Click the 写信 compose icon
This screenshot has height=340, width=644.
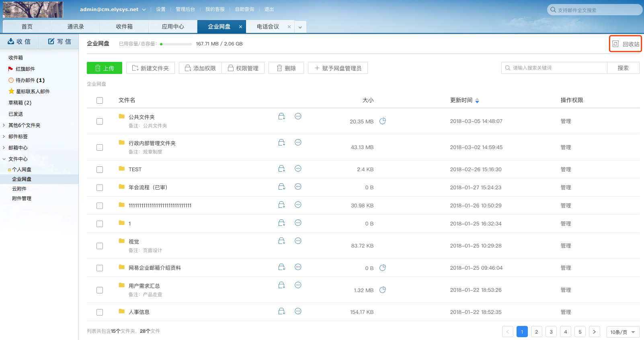pos(51,41)
